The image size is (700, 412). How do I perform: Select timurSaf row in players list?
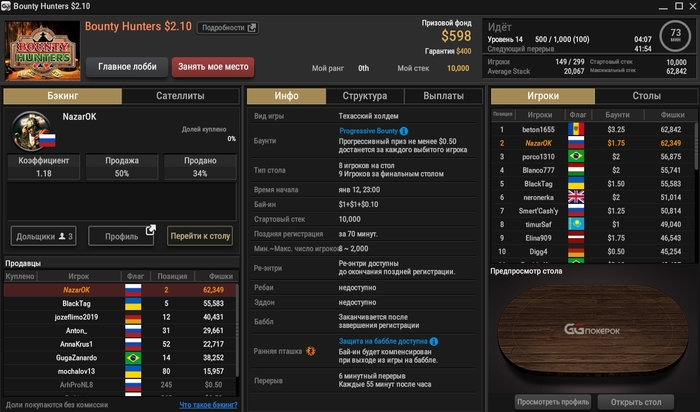point(593,225)
